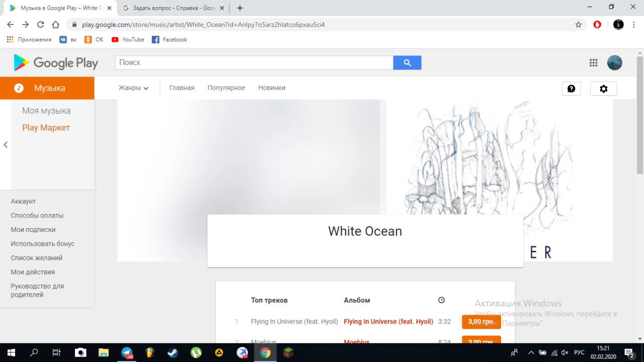Click the duration clock column icon
The width and height of the screenshot is (644, 362).
click(x=441, y=300)
